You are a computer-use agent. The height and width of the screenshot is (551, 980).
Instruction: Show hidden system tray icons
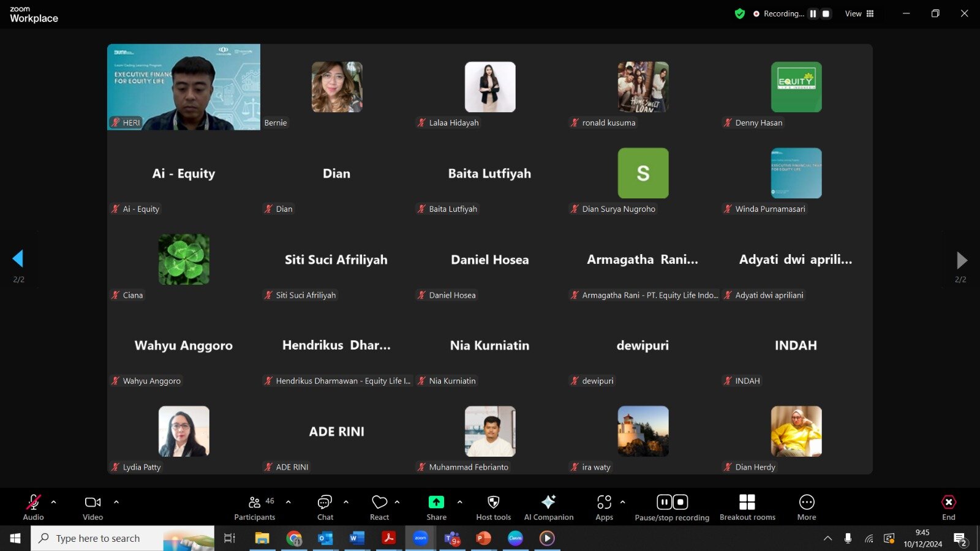coord(827,538)
